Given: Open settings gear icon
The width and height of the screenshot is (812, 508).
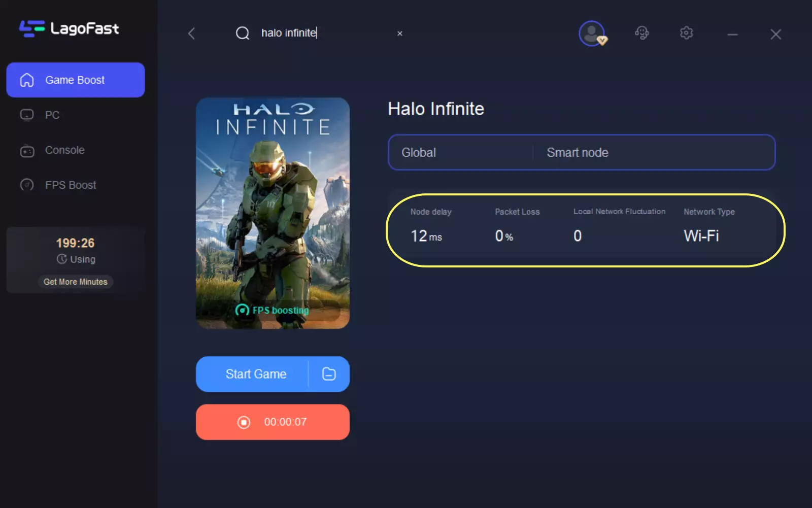Looking at the screenshot, I should pos(686,33).
